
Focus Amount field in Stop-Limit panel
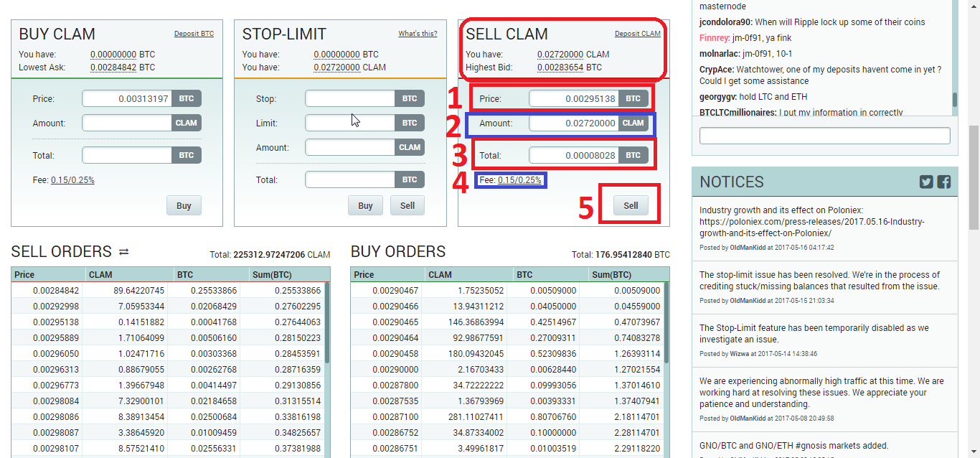point(350,147)
